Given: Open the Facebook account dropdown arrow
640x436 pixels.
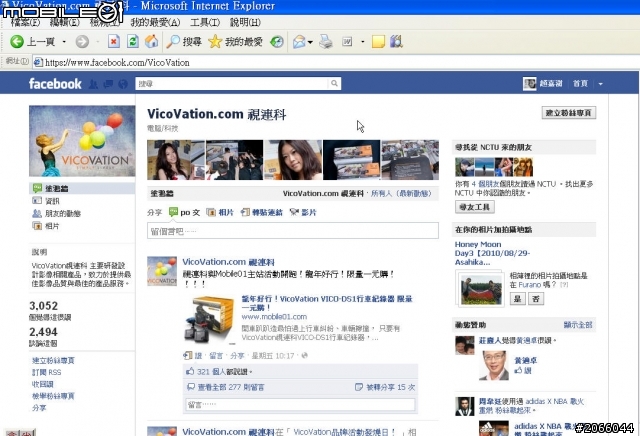Looking at the screenshot, I should [x=600, y=84].
